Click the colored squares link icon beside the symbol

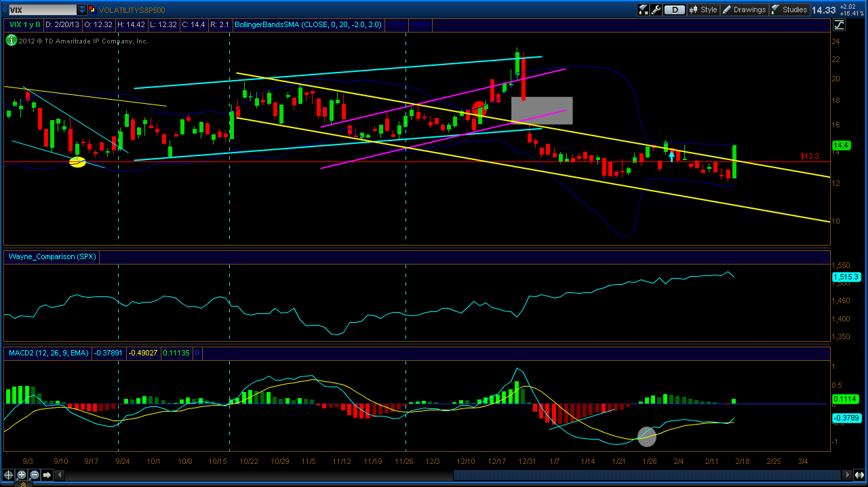coord(94,9)
